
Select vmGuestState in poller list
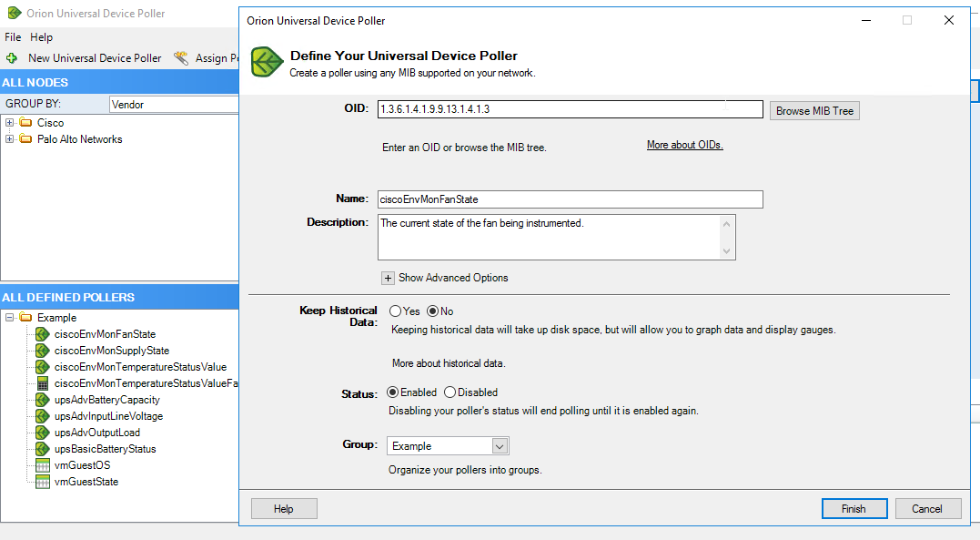[x=86, y=482]
